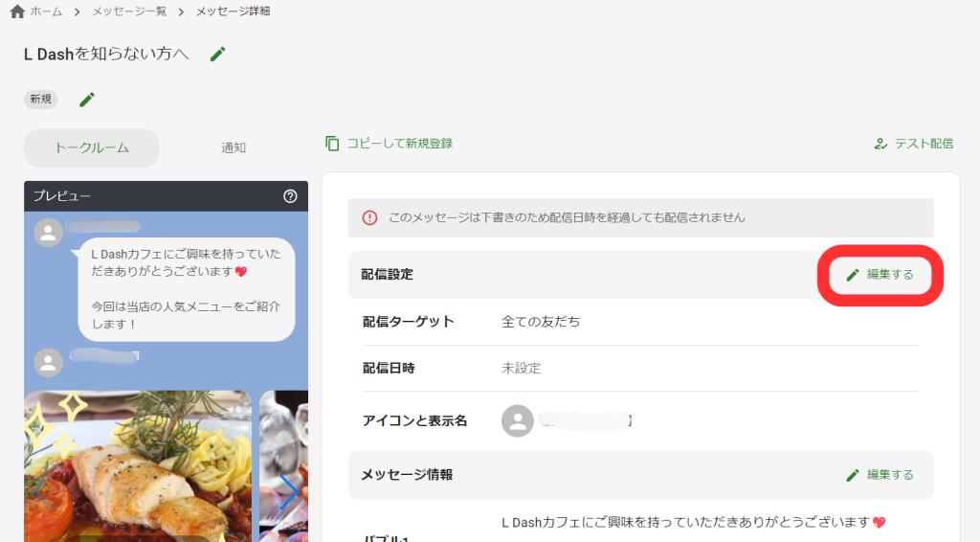Click 未設定 delivery date value

pos(522,369)
